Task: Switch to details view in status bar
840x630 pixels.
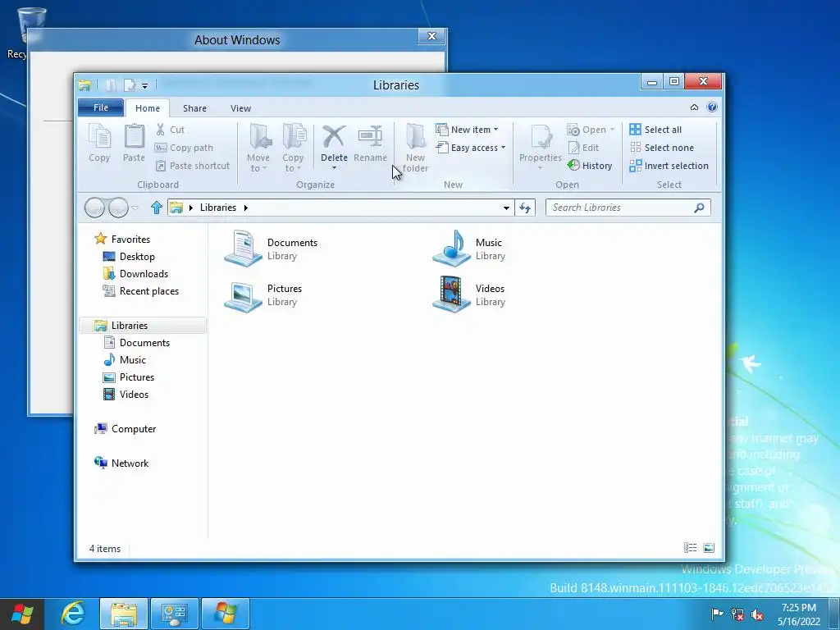Action: (x=691, y=547)
